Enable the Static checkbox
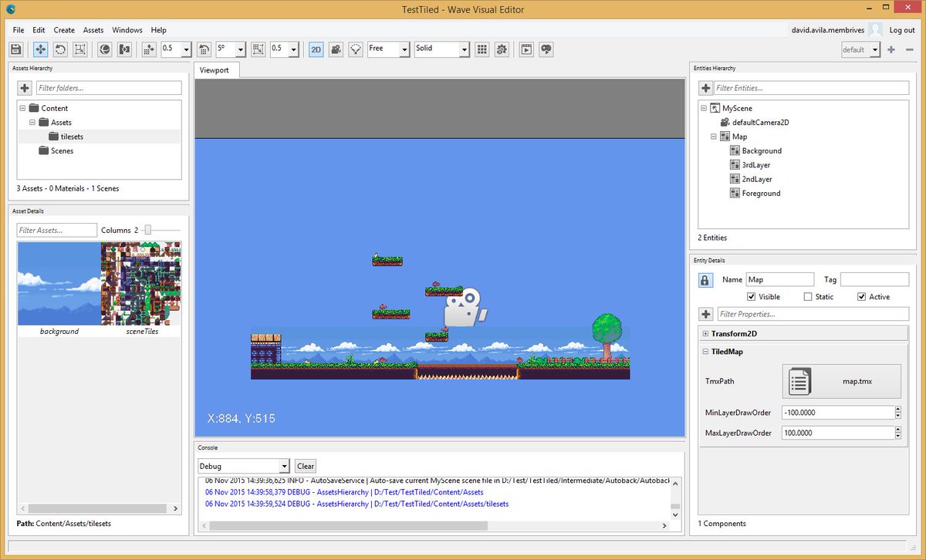Screen dimensions: 926x560 (807, 296)
